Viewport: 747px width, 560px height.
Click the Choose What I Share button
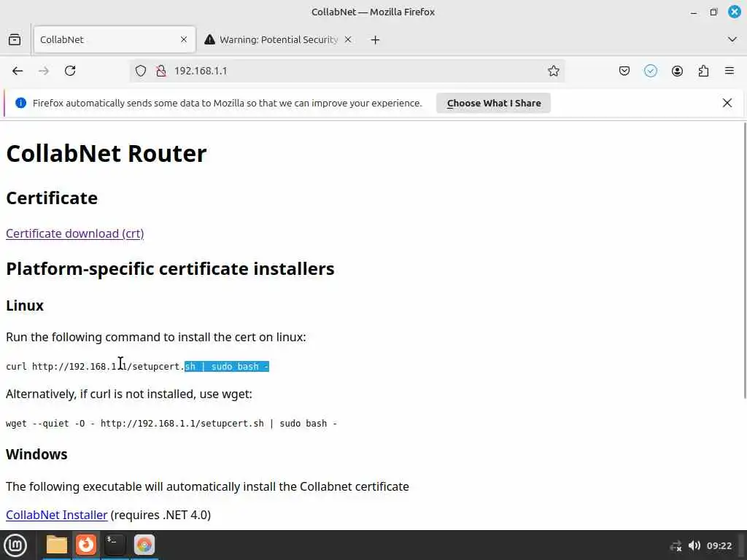pos(494,104)
